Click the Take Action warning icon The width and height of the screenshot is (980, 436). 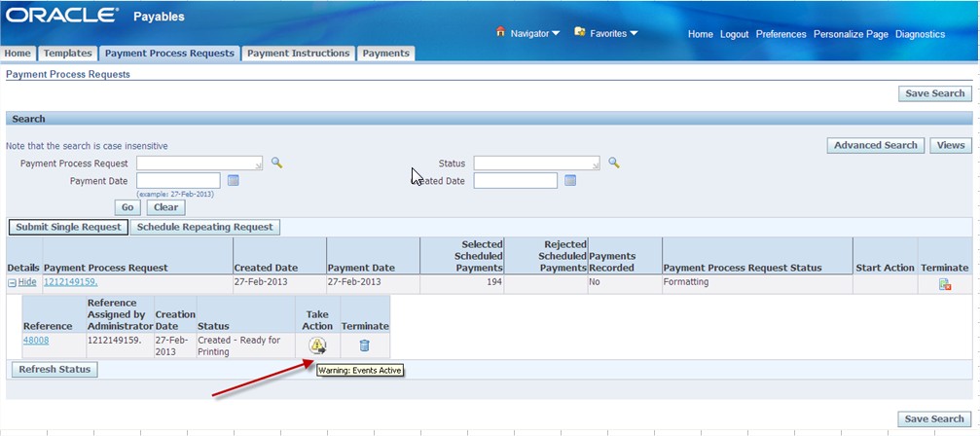[x=317, y=345]
